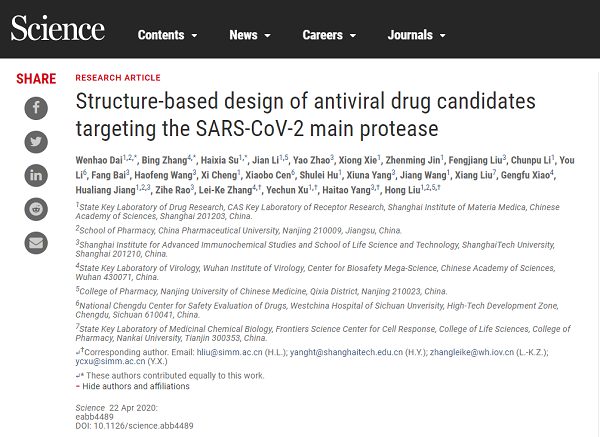Open author Wenhao Dai's link
The image size is (600, 437).
coord(100,160)
